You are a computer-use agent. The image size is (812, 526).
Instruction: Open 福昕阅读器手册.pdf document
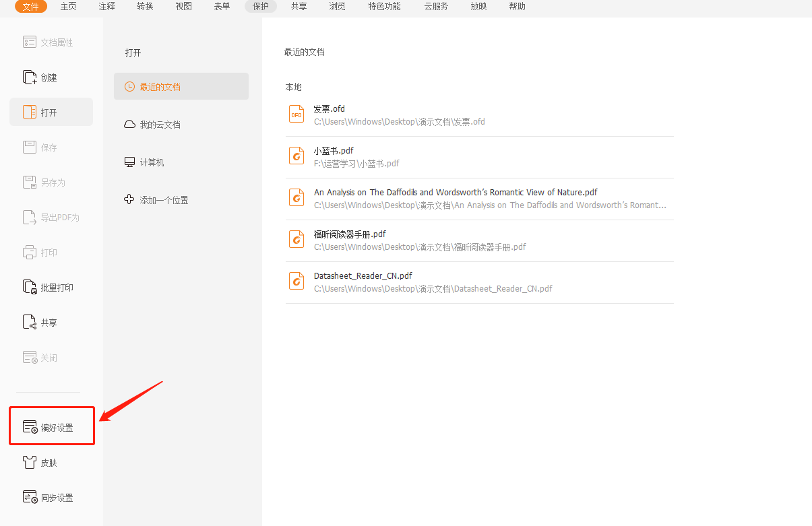[350, 234]
